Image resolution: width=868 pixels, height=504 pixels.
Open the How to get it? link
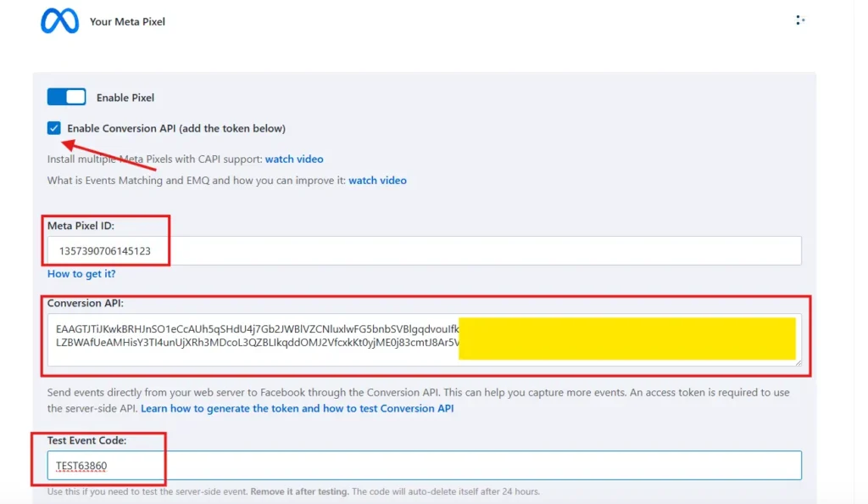[x=81, y=273]
